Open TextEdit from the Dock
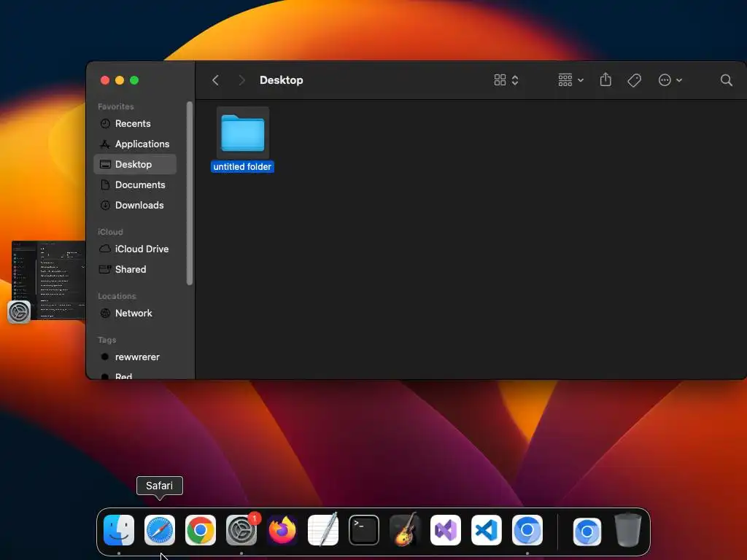The height and width of the screenshot is (560, 747). coord(323,530)
